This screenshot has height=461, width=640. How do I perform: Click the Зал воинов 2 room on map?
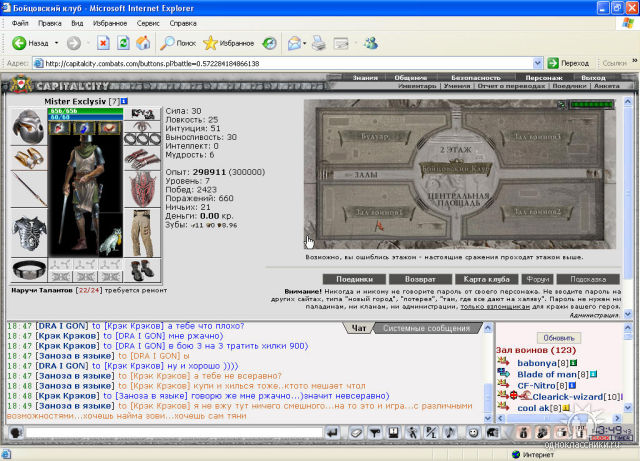point(538,212)
